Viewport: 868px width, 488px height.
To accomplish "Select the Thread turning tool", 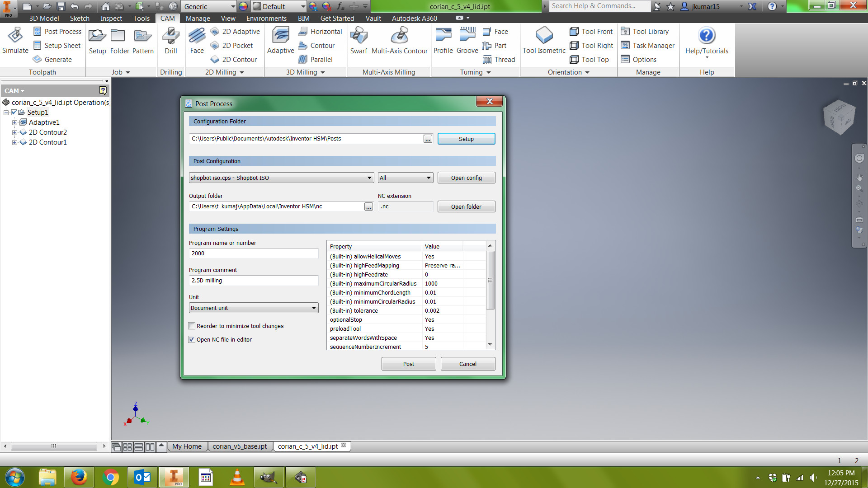I will (499, 60).
